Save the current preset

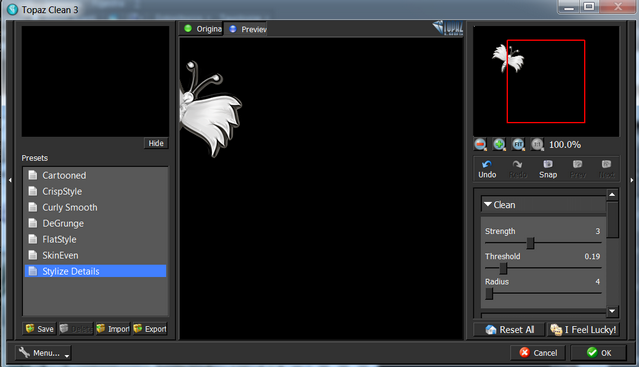click(40, 329)
